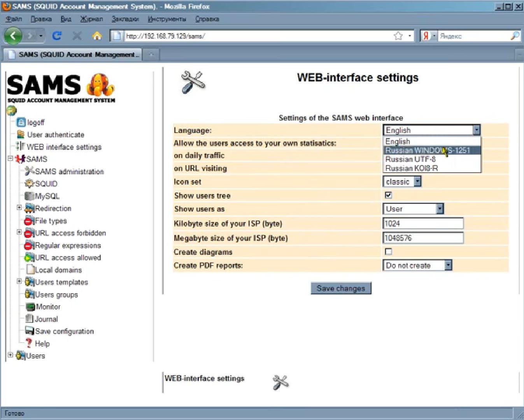
Task: Click the Users templates icon
Action: tap(30, 282)
